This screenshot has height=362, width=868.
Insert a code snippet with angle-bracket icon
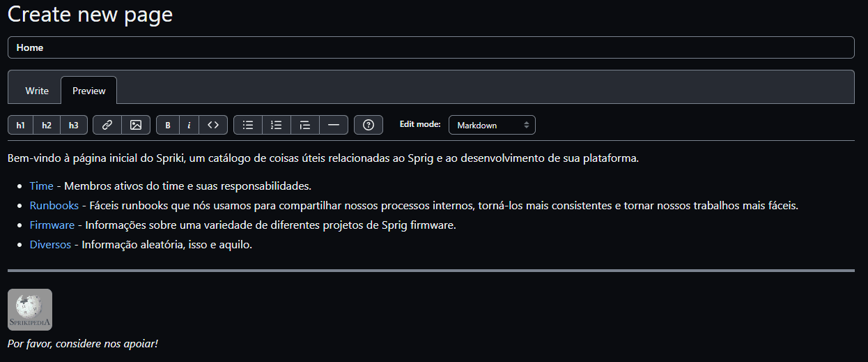click(x=214, y=125)
